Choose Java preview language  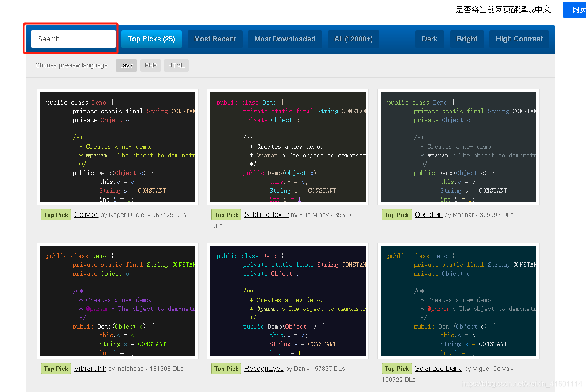pos(126,65)
